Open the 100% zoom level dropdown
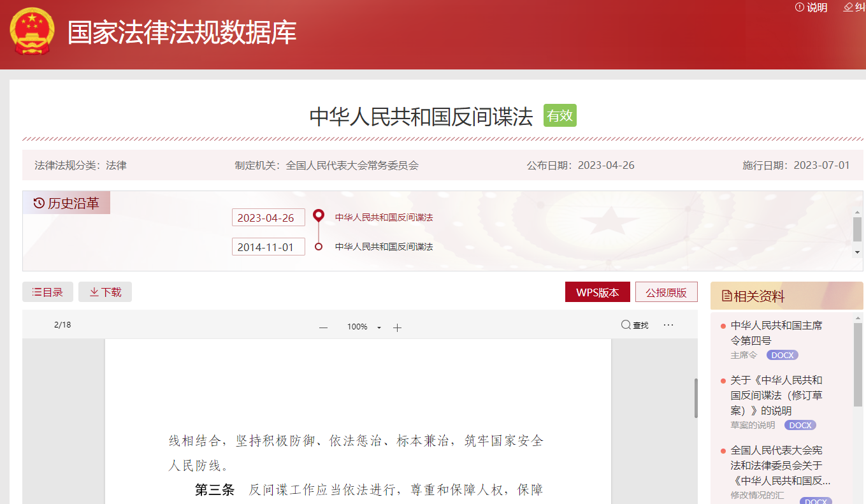This screenshot has height=504, width=866. point(379,328)
